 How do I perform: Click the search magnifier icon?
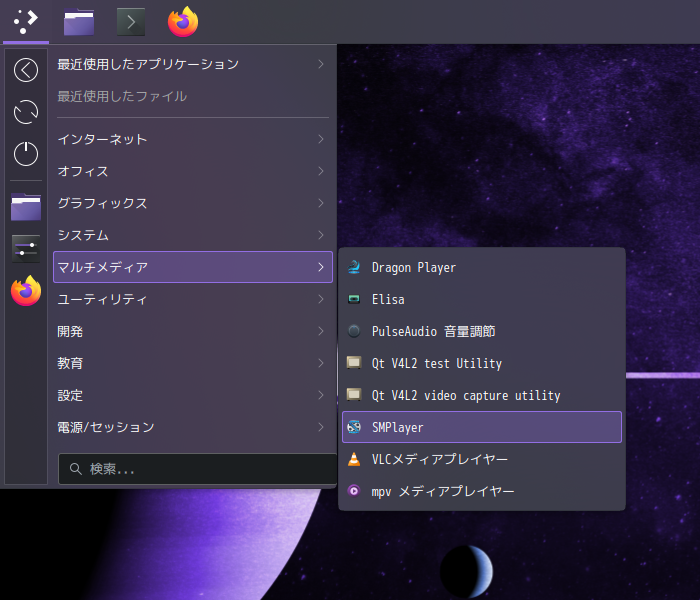click(x=75, y=469)
